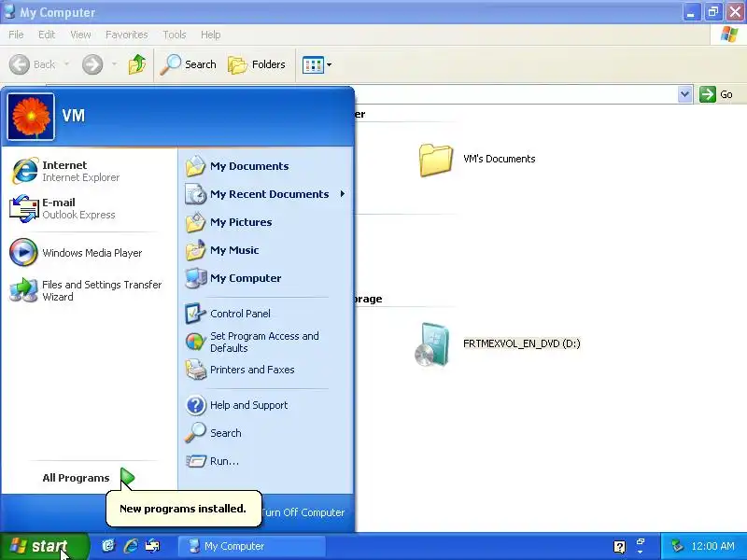The height and width of the screenshot is (560, 747).
Task: Click the Search toolbar button
Action: click(x=189, y=64)
